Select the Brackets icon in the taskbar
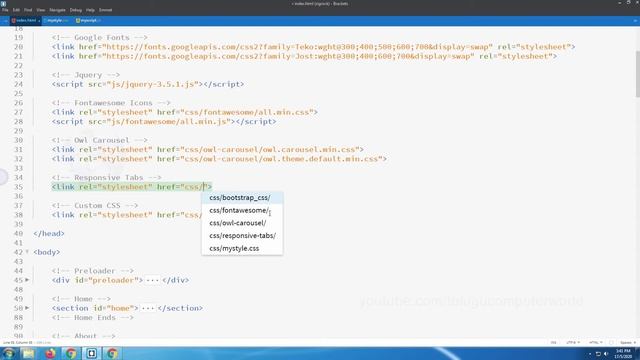This screenshot has width=640, height=360. coord(91,353)
